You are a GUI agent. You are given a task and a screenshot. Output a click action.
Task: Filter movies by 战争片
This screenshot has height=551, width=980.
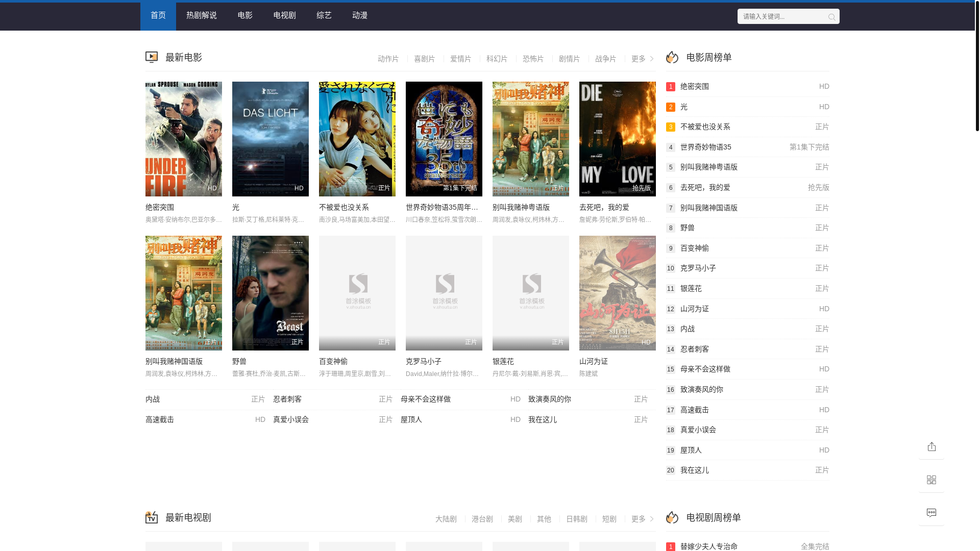(x=606, y=59)
